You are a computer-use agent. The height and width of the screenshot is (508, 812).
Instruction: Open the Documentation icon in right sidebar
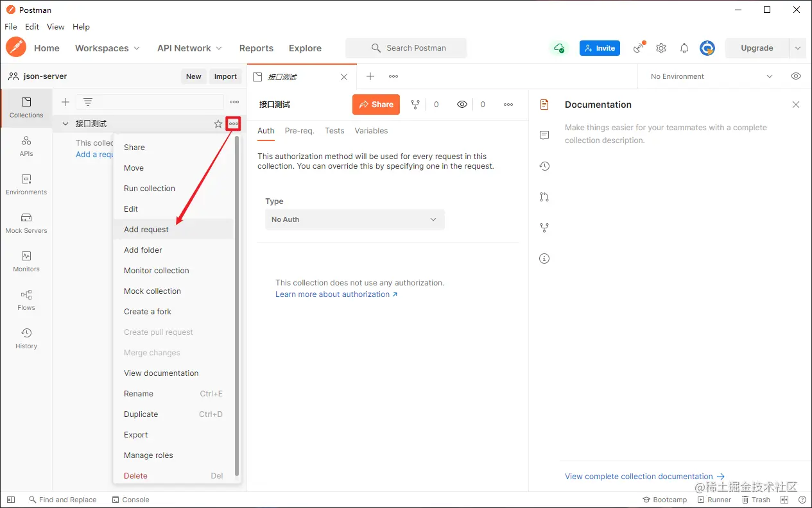click(x=544, y=105)
